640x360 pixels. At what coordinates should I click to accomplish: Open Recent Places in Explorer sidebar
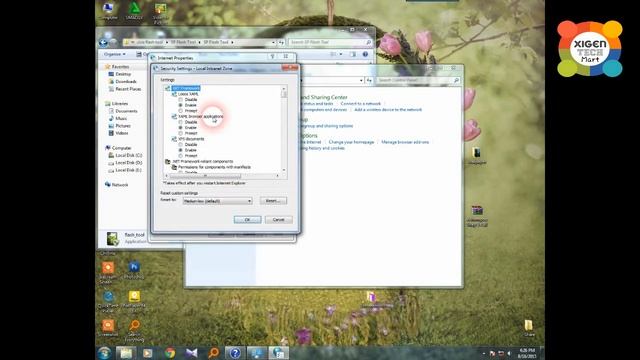(x=128, y=89)
